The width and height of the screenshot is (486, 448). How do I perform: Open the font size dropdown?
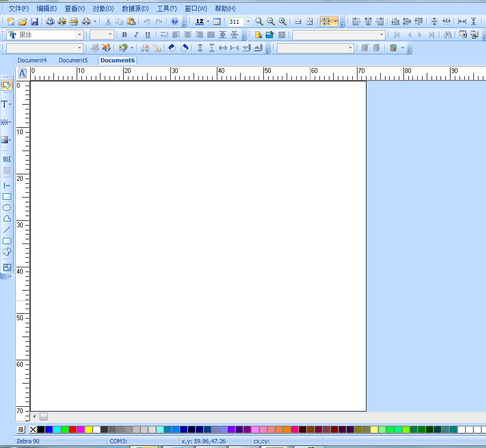(x=110, y=35)
